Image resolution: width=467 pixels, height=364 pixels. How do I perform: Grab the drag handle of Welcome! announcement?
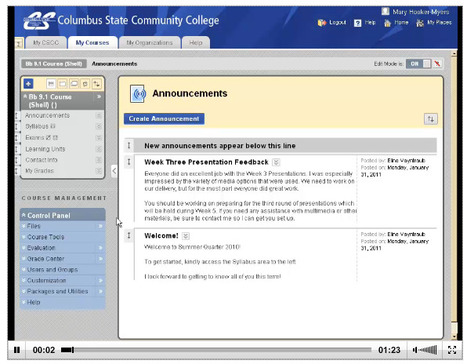pyautogui.click(x=129, y=236)
